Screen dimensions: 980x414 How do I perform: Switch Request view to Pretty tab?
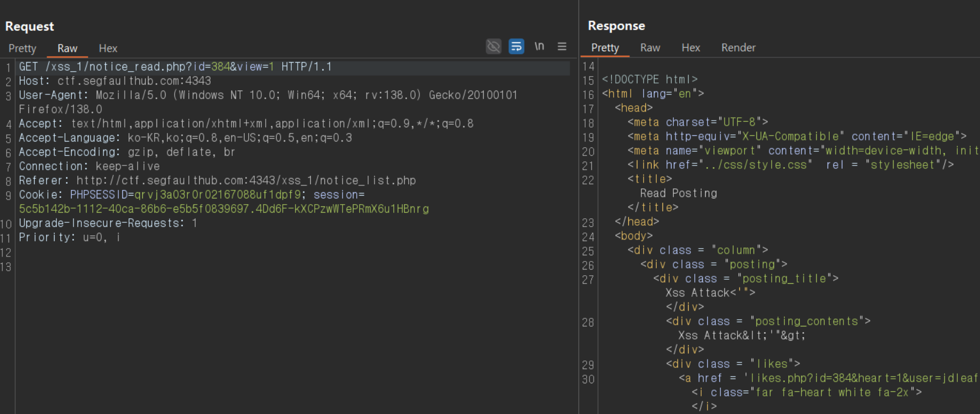(x=22, y=48)
